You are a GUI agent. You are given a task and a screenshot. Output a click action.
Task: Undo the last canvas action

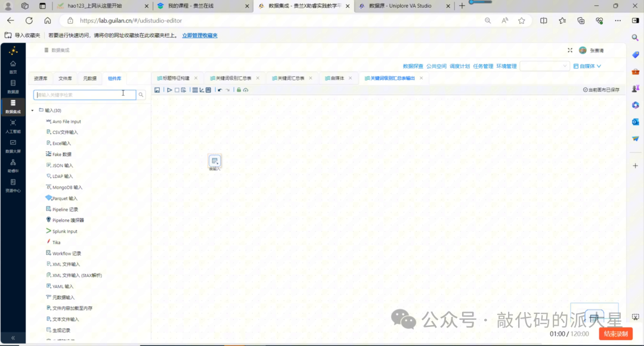coord(219,90)
